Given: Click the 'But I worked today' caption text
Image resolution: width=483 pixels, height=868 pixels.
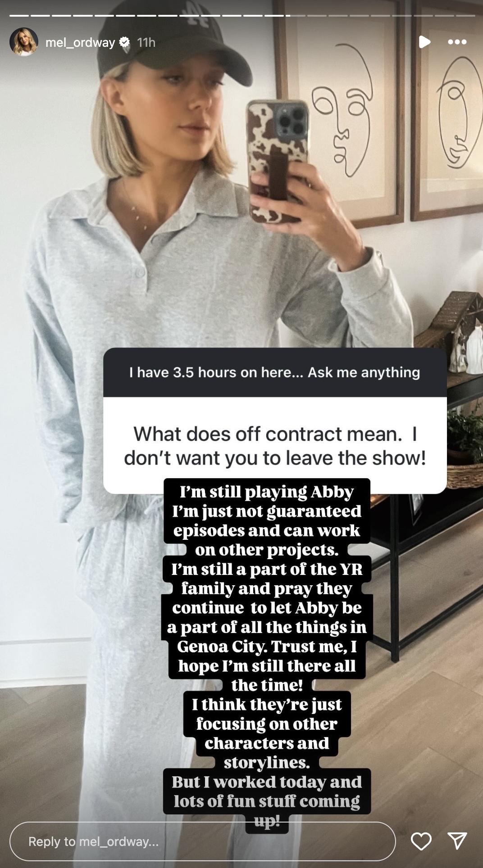Looking at the screenshot, I should tap(267, 782).
